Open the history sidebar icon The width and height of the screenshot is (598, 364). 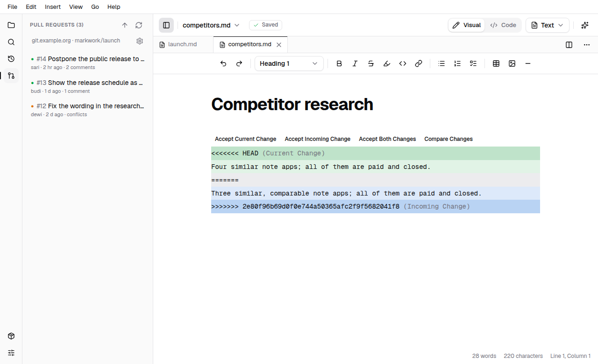click(x=11, y=59)
